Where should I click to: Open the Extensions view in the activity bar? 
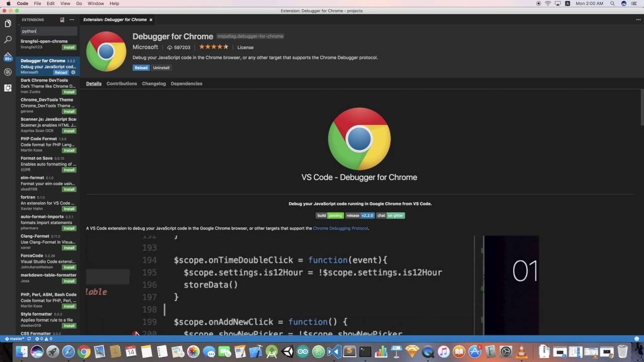(8, 88)
